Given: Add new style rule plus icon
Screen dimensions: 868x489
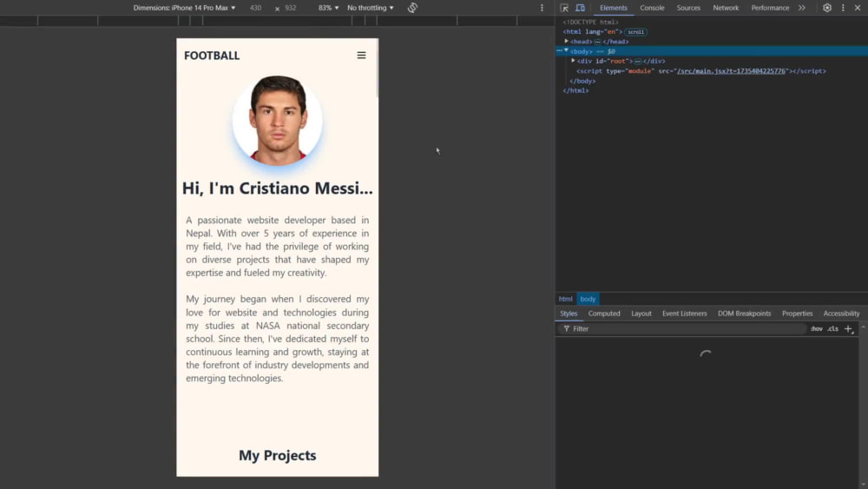Looking at the screenshot, I should pos(849,329).
